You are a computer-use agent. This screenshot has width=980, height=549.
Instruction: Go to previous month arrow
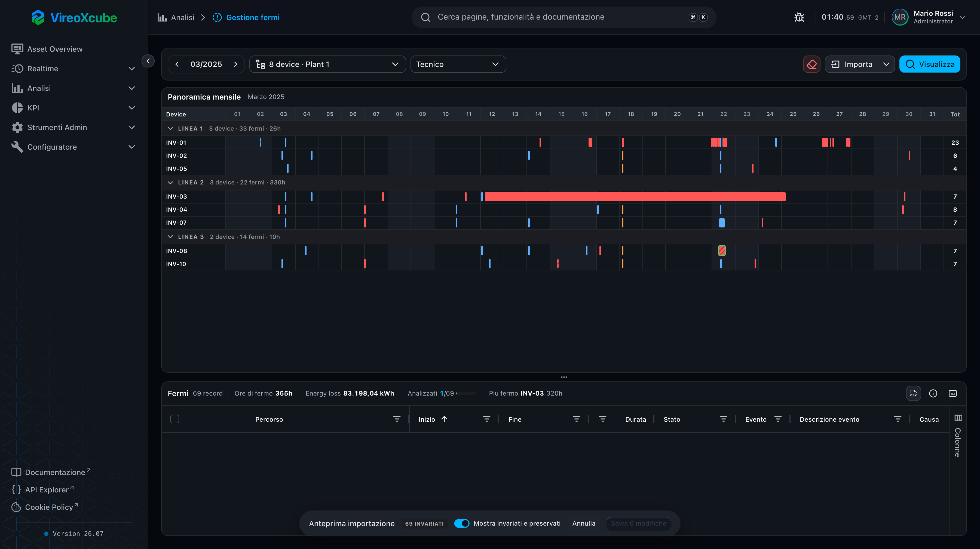pos(177,64)
